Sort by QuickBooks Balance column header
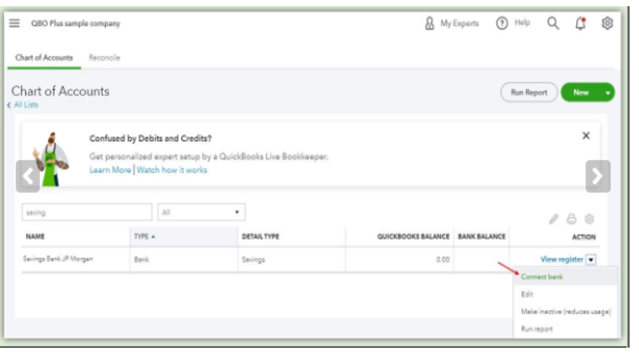639x364 pixels. point(413,236)
